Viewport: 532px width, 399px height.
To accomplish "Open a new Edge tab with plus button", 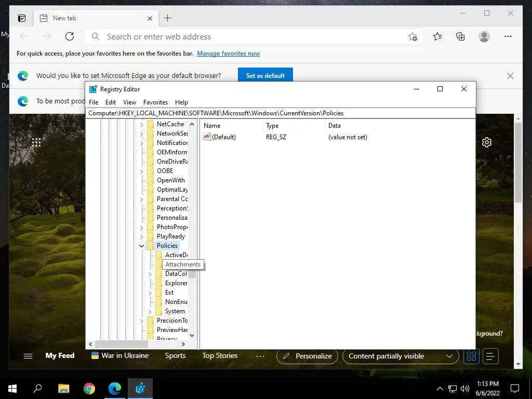I will click(168, 18).
